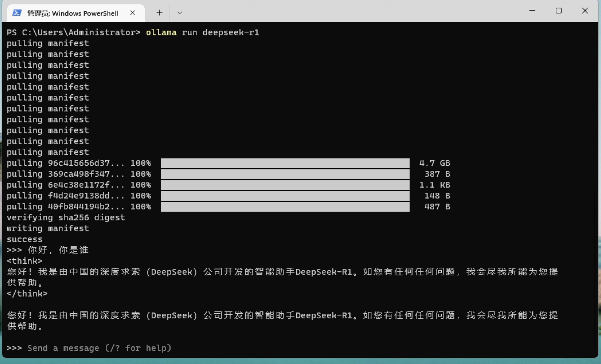The image size is (601, 364).
Task: Click the 96c415656d37 progress bar
Action: (285, 163)
